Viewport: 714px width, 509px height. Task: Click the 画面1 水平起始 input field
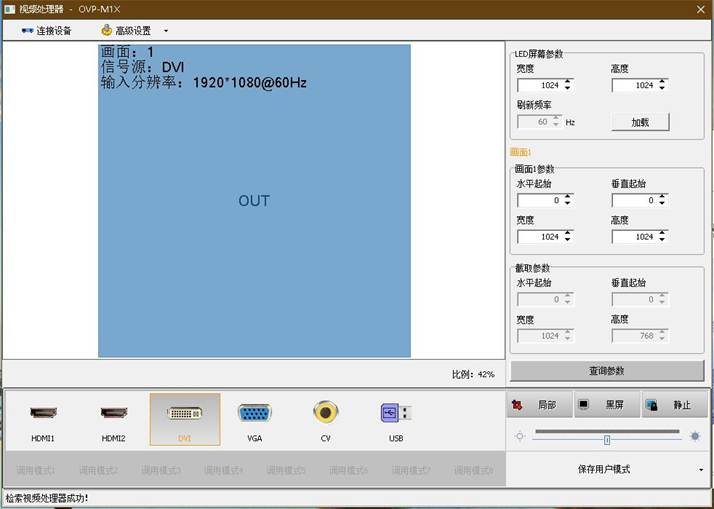click(x=540, y=201)
